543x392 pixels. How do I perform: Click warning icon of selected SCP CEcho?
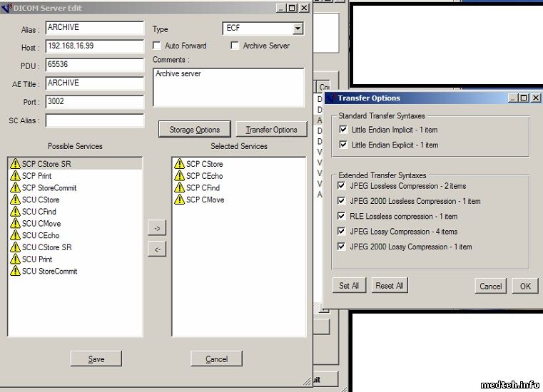(x=179, y=176)
